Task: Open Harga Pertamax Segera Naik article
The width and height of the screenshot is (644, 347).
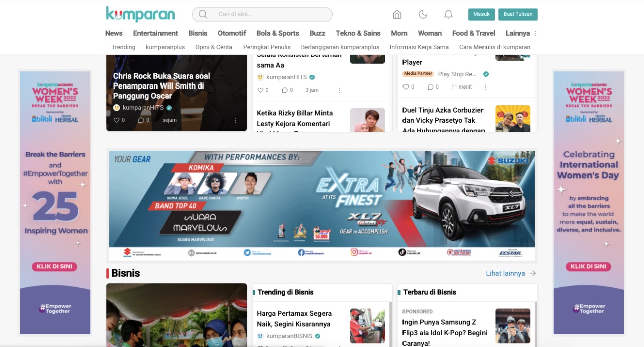Action: coord(294,319)
